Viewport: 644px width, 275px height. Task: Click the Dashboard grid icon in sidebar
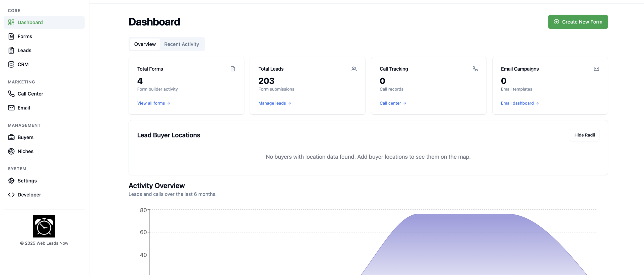click(11, 22)
